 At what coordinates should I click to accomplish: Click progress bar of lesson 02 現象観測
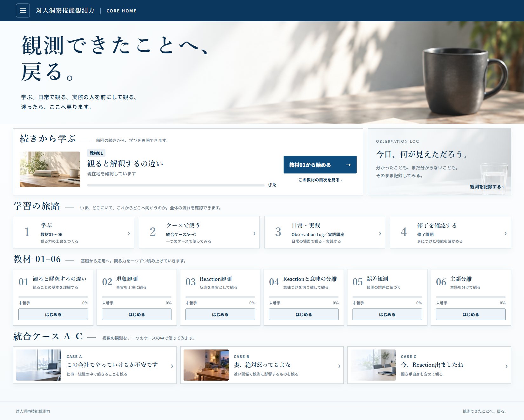[137, 297]
